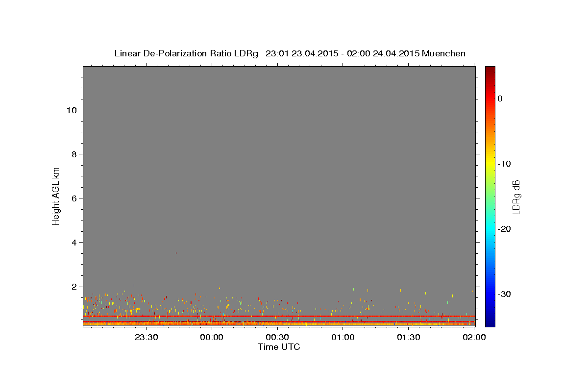Click the "00:00" time tick label

212,337
